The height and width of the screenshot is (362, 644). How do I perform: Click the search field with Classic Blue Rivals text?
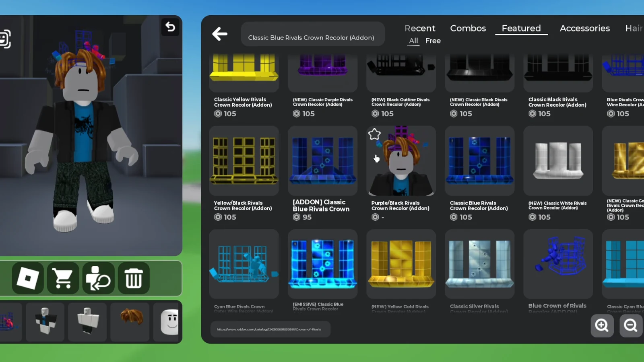[313, 34]
